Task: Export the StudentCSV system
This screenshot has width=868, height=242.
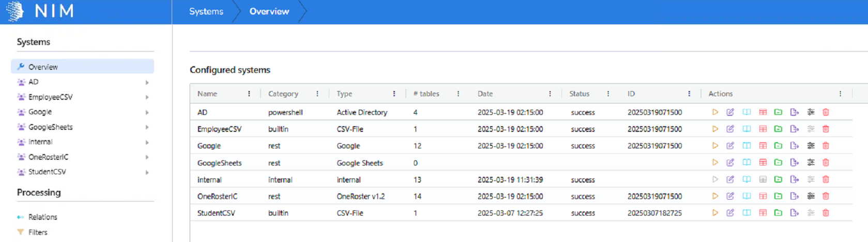Action: coord(795,213)
